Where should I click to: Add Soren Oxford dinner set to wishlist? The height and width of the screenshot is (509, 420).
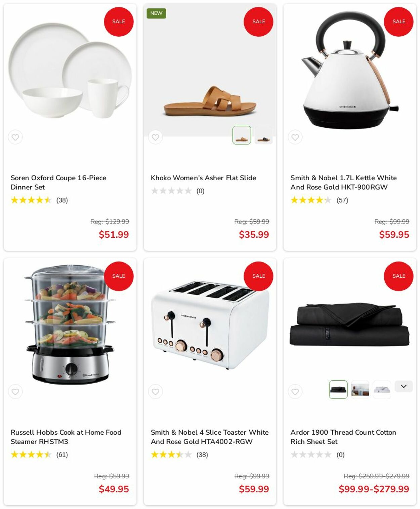click(15, 137)
